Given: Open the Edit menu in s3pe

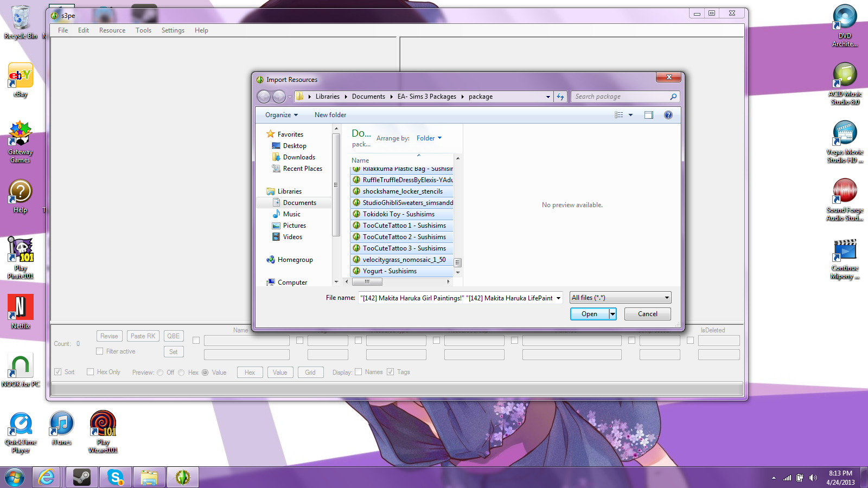Looking at the screenshot, I should tap(83, 30).
